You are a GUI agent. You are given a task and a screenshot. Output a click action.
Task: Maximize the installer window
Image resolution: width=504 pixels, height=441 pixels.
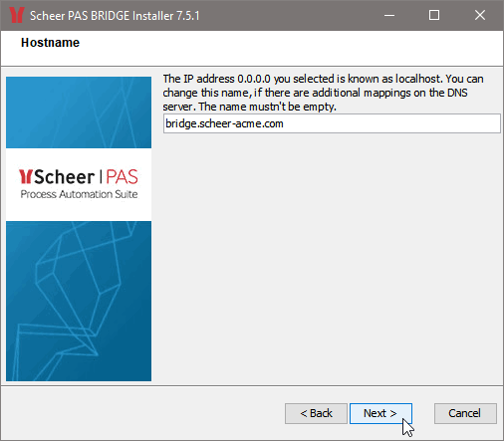(434, 15)
